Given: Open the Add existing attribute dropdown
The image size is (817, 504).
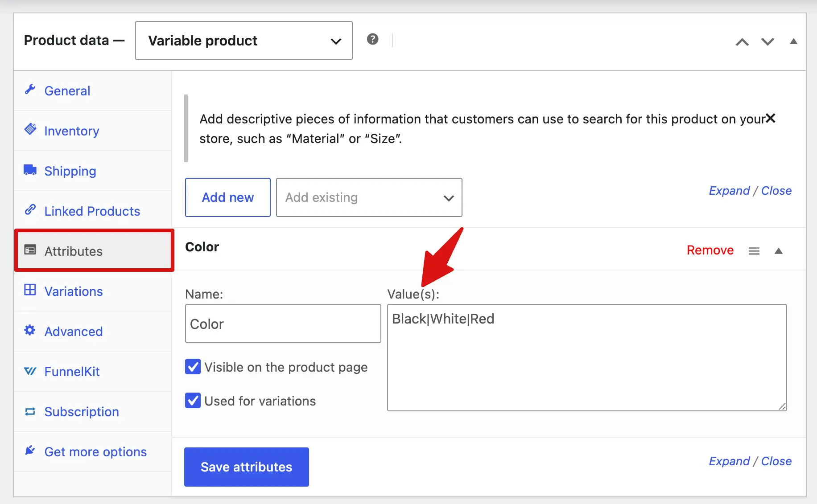Looking at the screenshot, I should [x=369, y=197].
